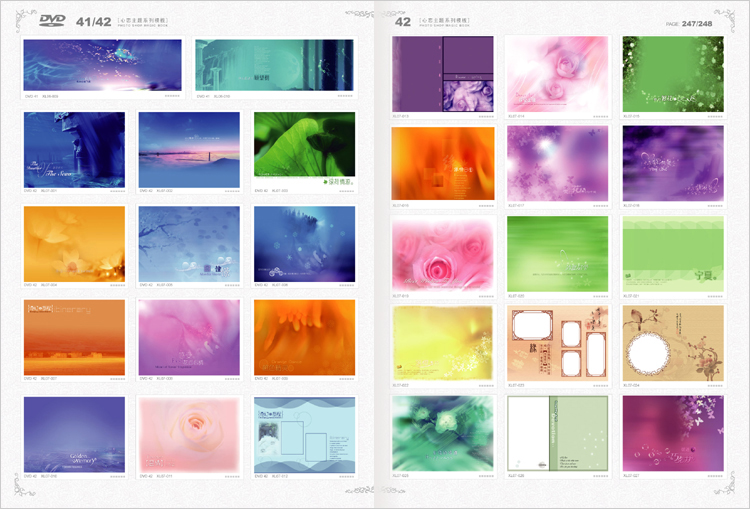Image resolution: width=750 pixels, height=509 pixels.
Task: Open the white and sage green split template
Action: pos(558,433)
